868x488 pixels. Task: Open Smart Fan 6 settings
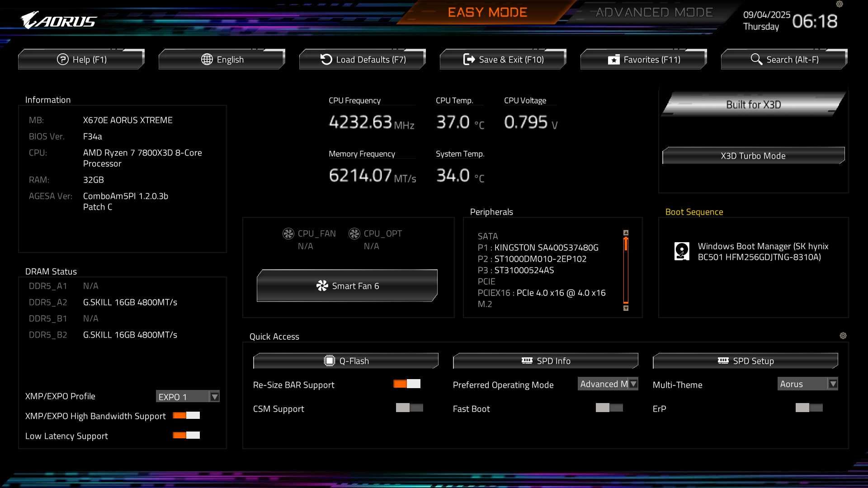coord(347,286)
